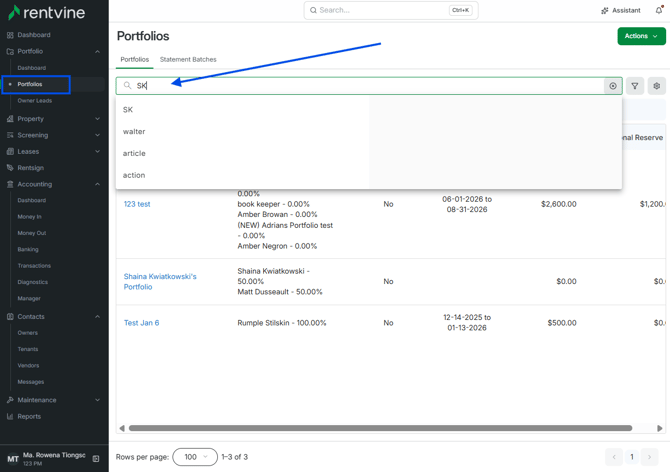Click the Accounting bank icon
This screenshot has width=670, height=472.
pyautogui.click(x=10, y=184)
